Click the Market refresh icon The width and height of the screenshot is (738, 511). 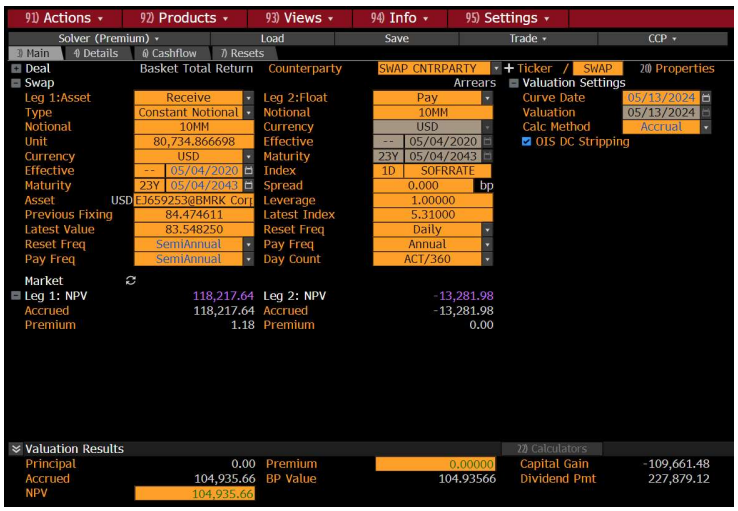130,281
